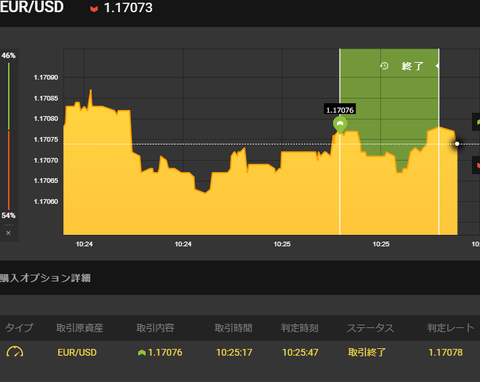
Task: Click the green up arrow beside 1.17076 in row
Action: [142, 353]
